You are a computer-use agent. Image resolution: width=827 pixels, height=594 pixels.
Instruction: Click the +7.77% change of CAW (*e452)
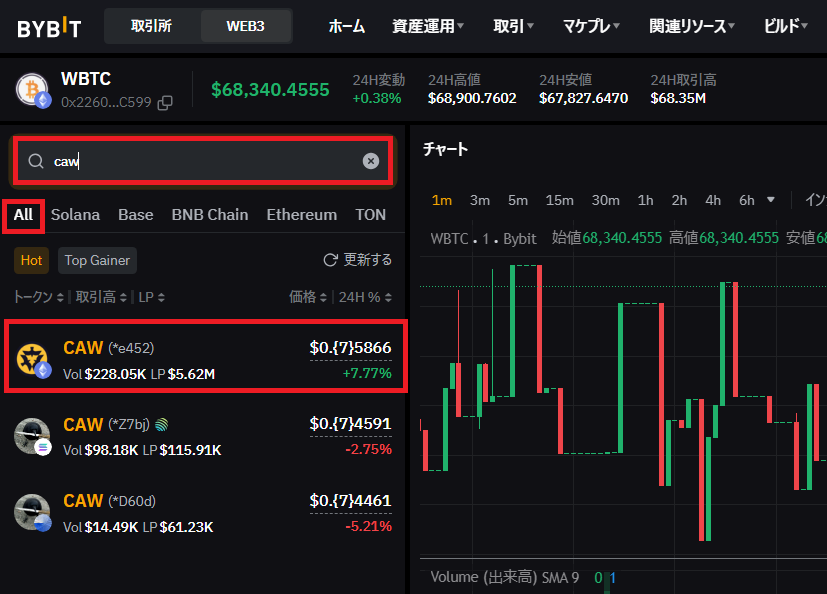point(367,373)
